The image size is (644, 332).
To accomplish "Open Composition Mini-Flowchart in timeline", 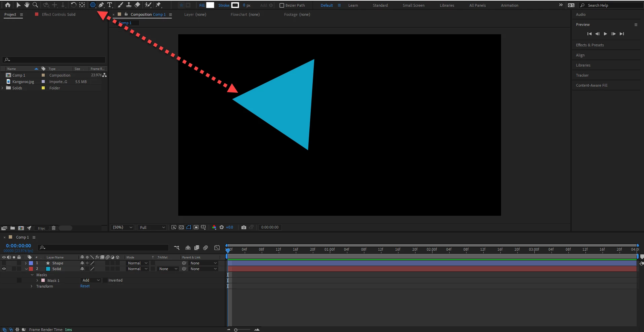I will click(x=177, y=248).
